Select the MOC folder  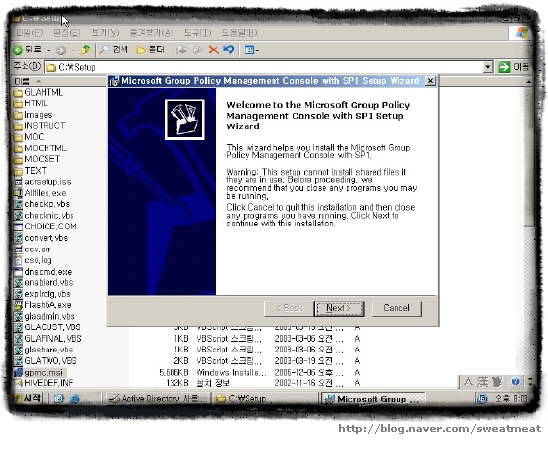(29, 137)
